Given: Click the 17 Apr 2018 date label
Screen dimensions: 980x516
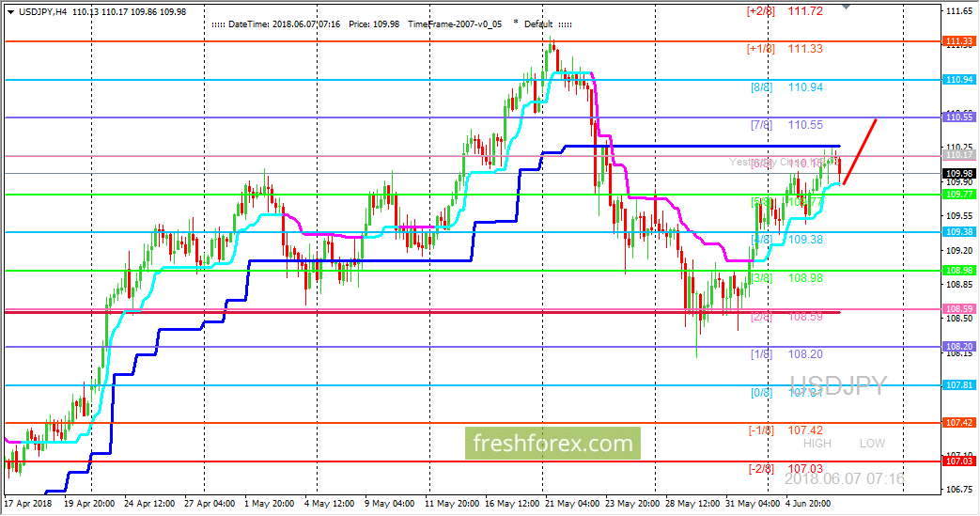Looking at the screenshot, I should click(27, 504).
